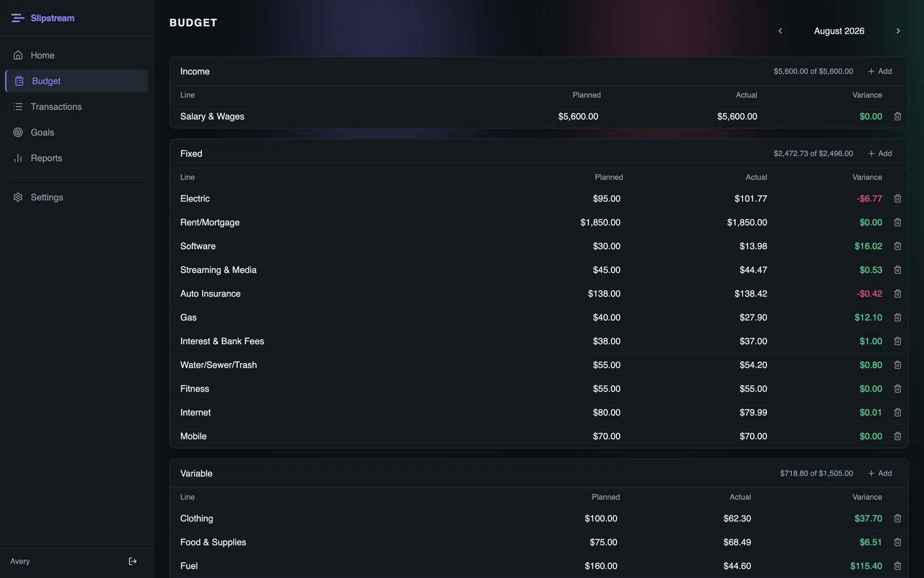
Task: Remove the Fitness line via trash icon
Action: click(x=897, y=389)
